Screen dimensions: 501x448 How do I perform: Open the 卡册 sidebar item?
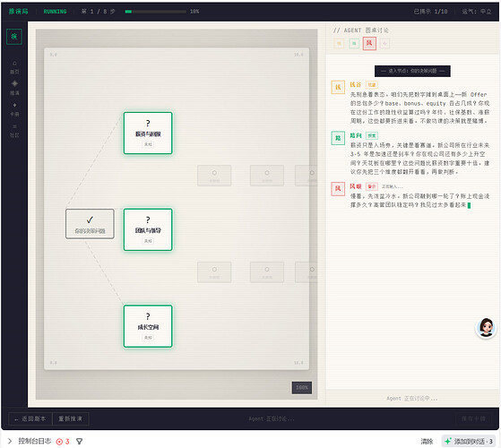14,109
